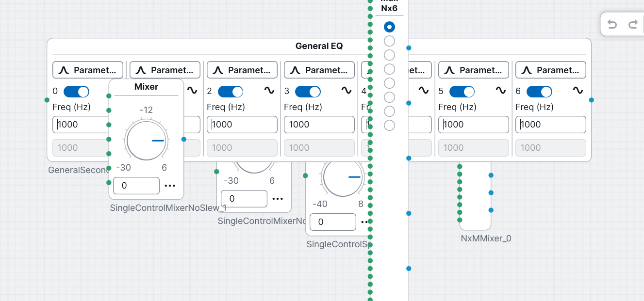Viewport: 644px width, 301px height.
Task: Click the band 6 Freq (Hz) input field
Action: coord(550,125)
